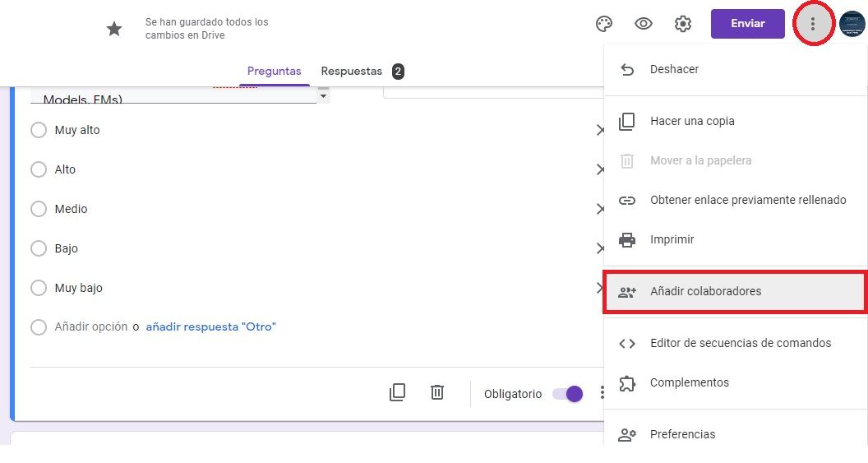Select the Medio radio option
The width and height of the screenshot is (868, 463).
coord(38,209)
